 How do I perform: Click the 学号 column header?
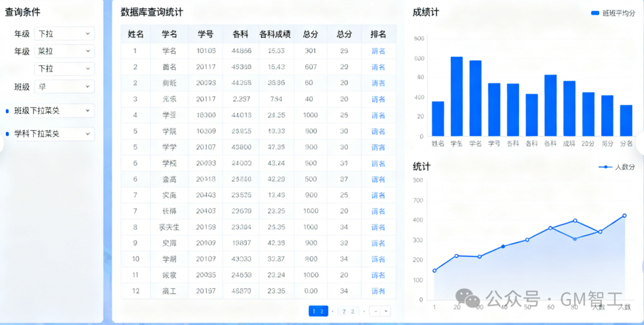206,34
